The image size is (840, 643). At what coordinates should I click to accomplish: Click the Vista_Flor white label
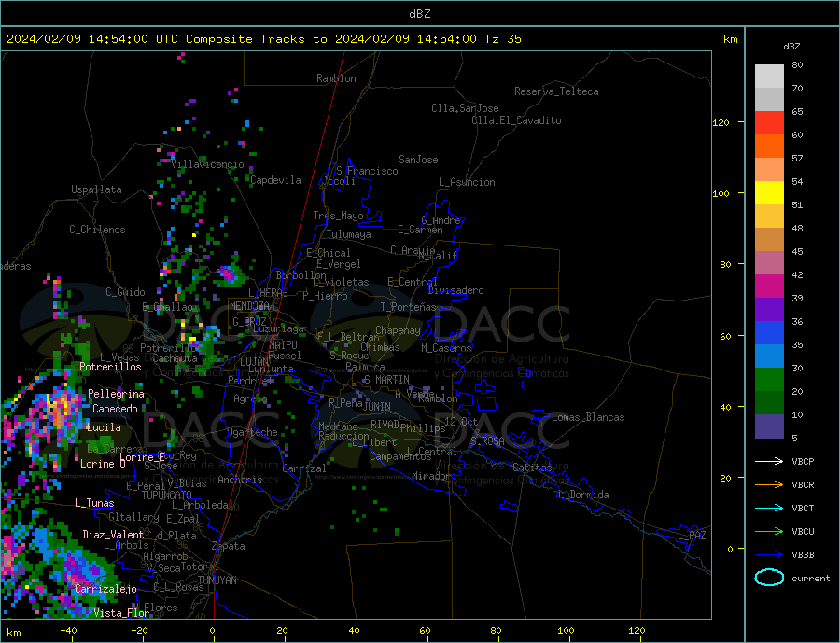(121, 613)
